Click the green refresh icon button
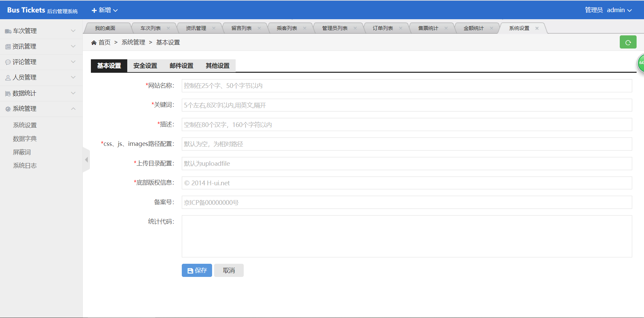644x318 pixels. pos(628,42)
